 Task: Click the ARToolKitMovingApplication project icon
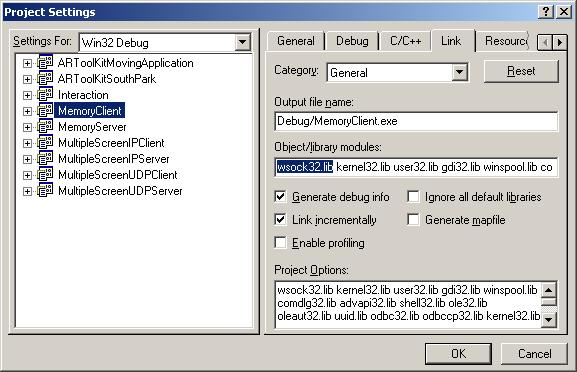(45, 63)
